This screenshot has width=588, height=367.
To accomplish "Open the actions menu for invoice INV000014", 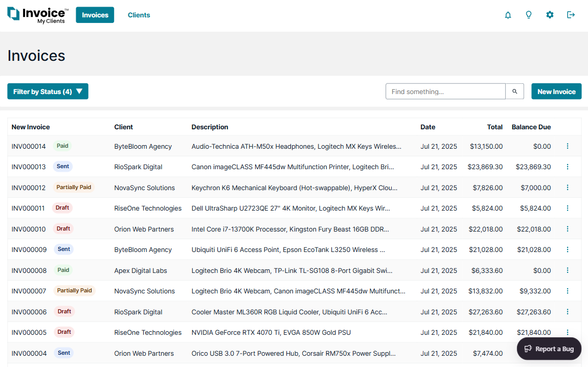I will pyautogui.click(x=568, y=146).
